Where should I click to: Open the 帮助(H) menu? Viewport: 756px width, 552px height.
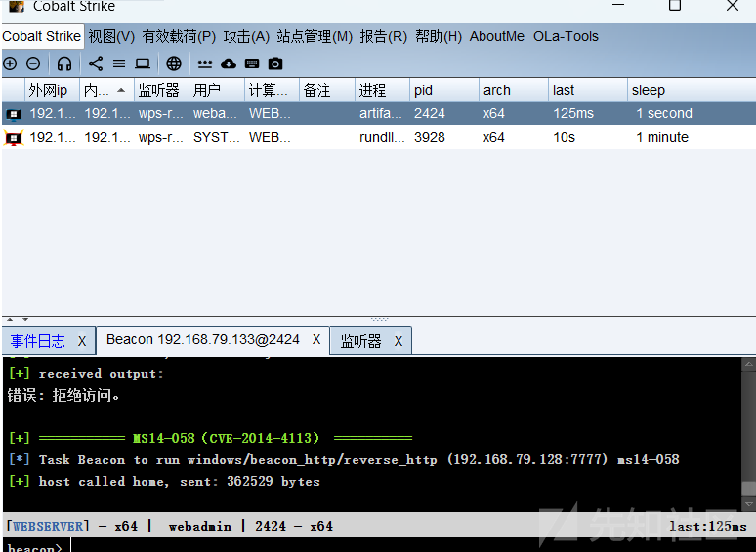click(439, 37)
